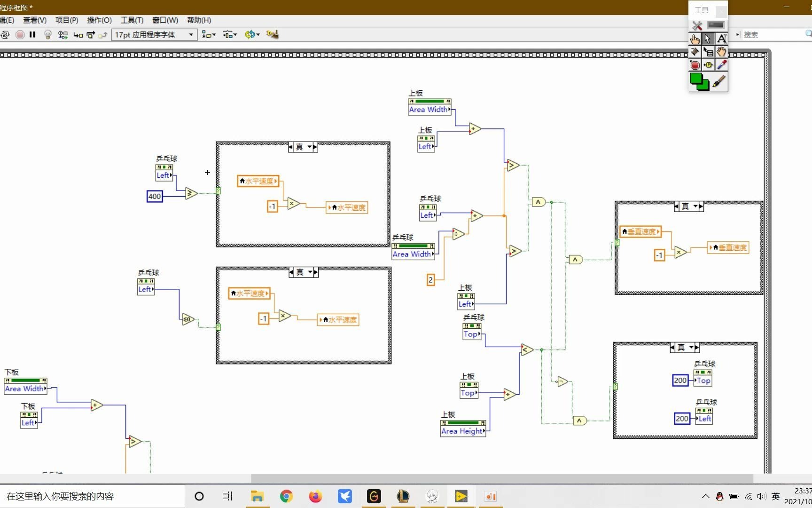Open the Align Objects dropdown

click(209, 34)
